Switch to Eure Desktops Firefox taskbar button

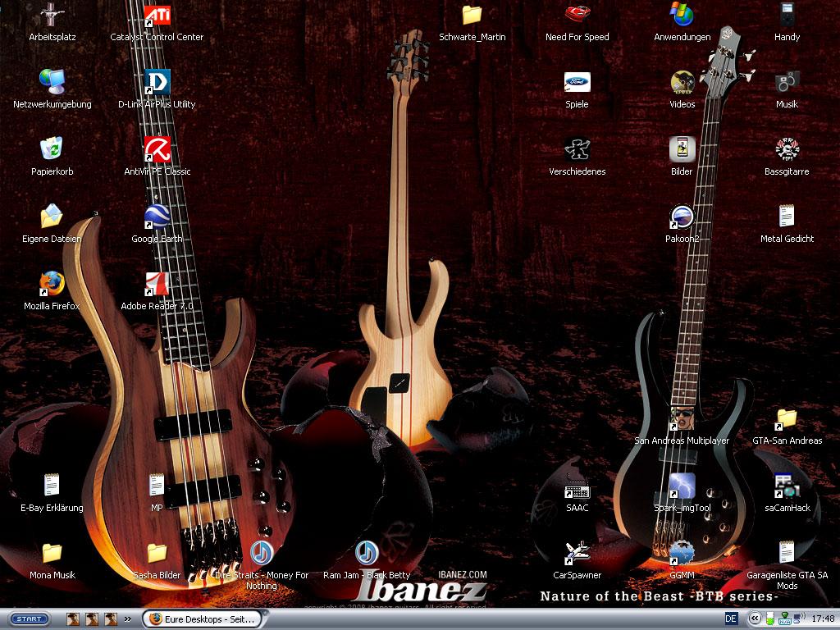(x=204, y=619)
